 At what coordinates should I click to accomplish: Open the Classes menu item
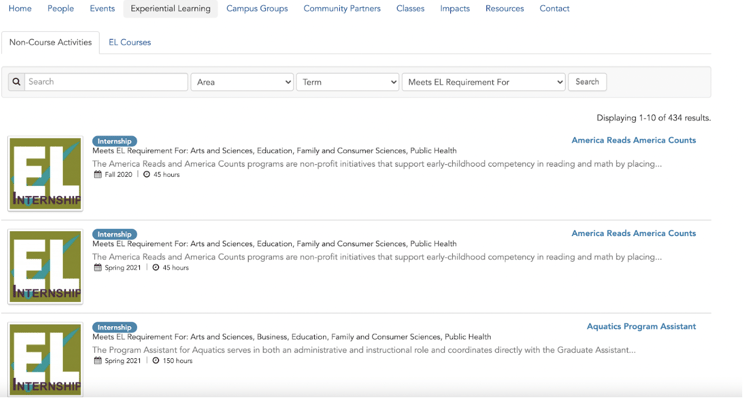(410, 9)
